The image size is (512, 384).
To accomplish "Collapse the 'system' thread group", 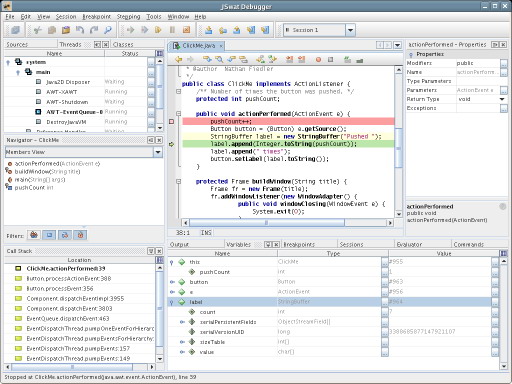I will pyautogui.click(x=8, y=62).
